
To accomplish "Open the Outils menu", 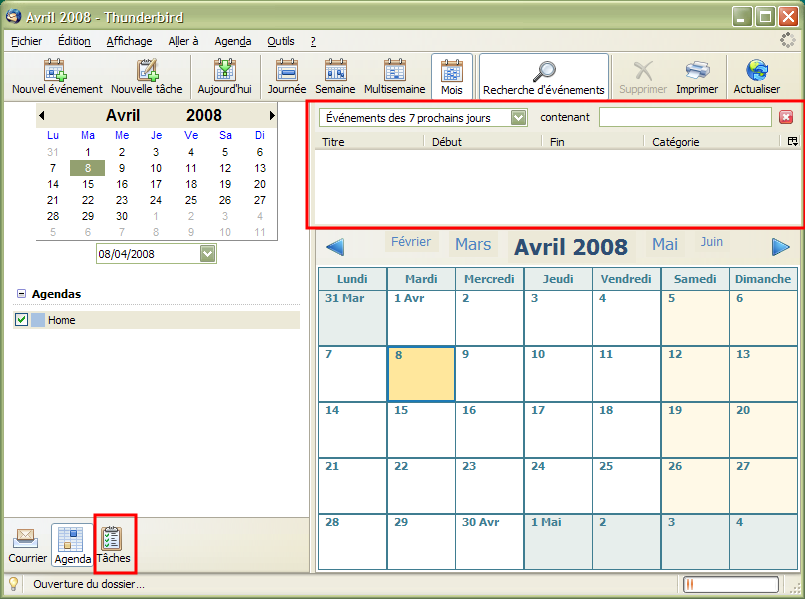I will click(x=281, y=41).
